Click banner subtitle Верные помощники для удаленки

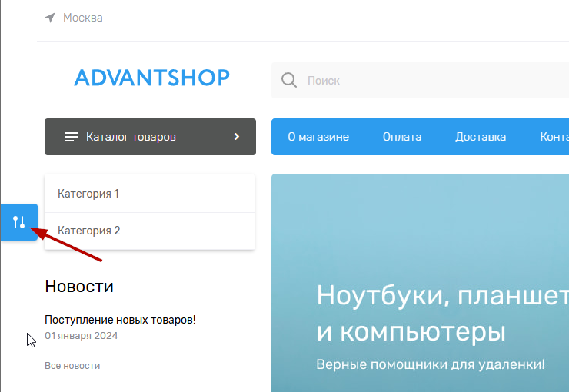tap(431, 364)
